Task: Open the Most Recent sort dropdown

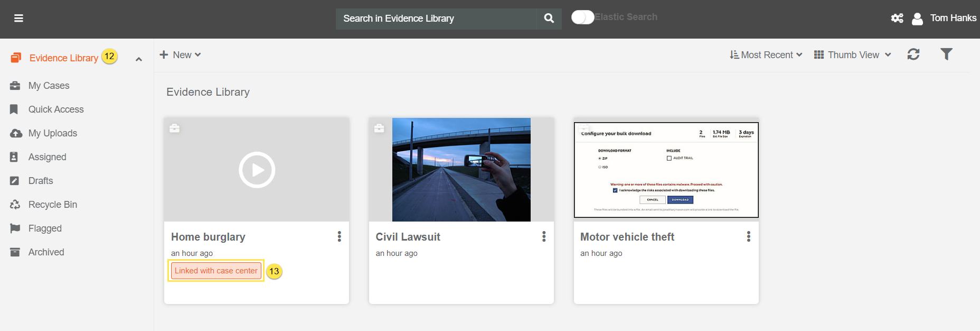Action: [x=766, y=55]
